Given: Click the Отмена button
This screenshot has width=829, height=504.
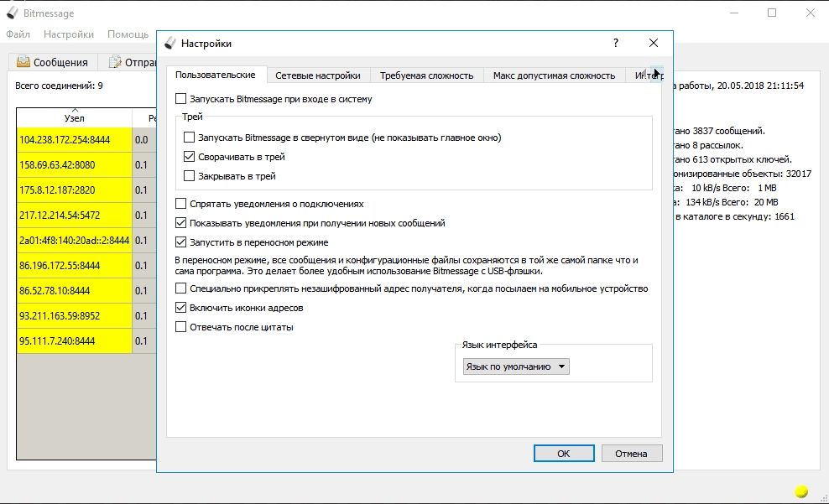Looking at the screenshot, I should pyautogui.click(x=631, y=454).
